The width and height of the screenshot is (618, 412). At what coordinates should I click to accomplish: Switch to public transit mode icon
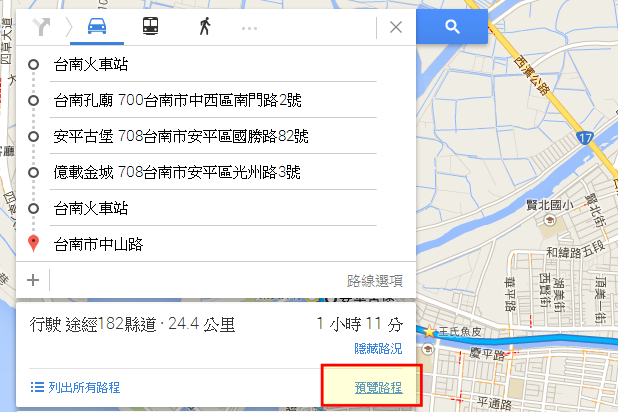[151, 26]
